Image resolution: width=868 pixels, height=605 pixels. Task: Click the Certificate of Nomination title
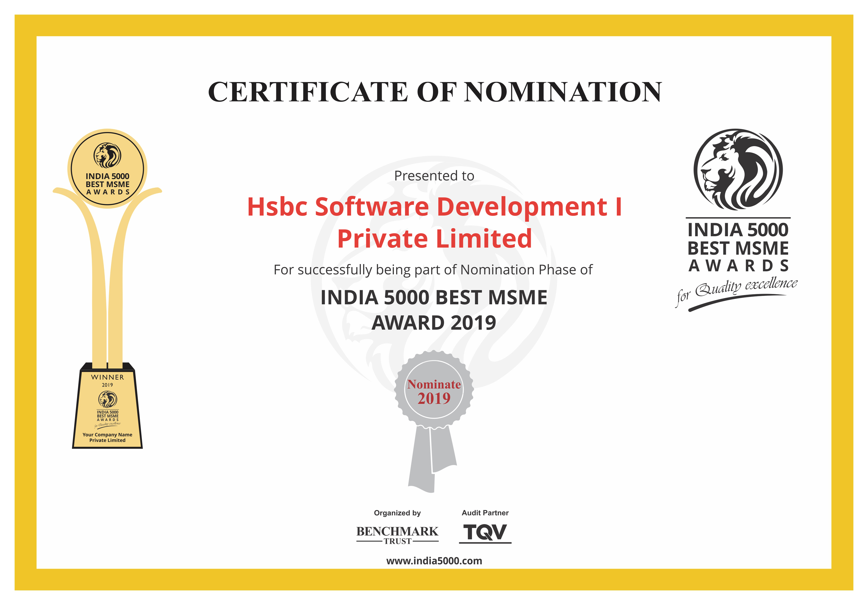[x=434, y=92]
